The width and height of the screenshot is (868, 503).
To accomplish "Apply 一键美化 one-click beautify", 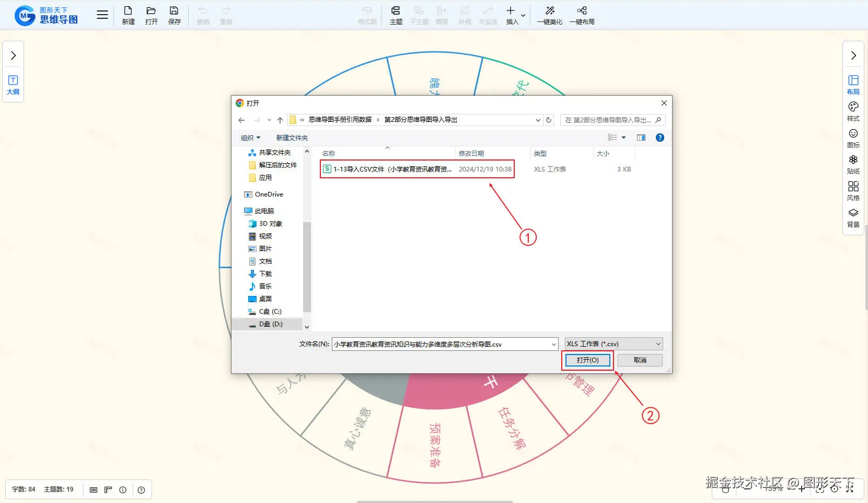I will (550, 15).
